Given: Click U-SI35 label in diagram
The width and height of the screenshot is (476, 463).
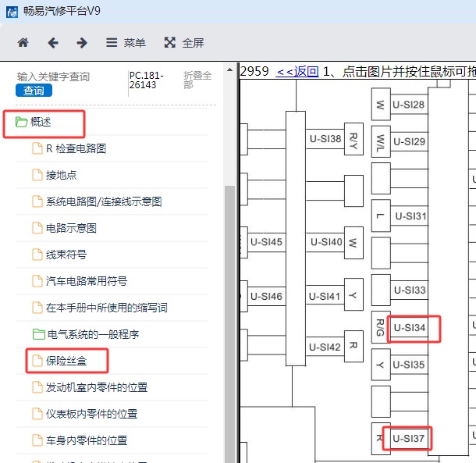Looking at the screenshot, I should tap(409, 365).
